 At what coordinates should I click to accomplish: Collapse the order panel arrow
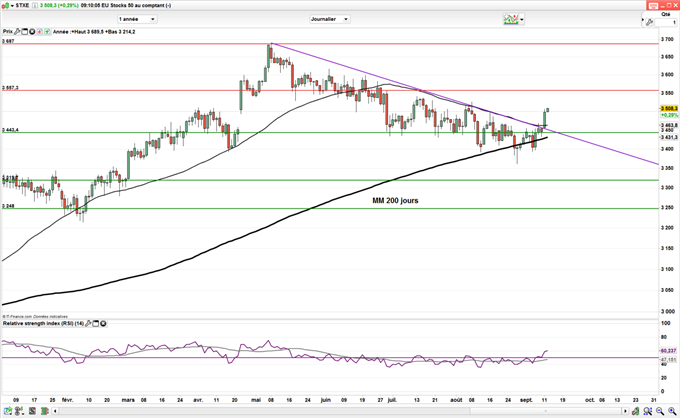pos(643,20)
